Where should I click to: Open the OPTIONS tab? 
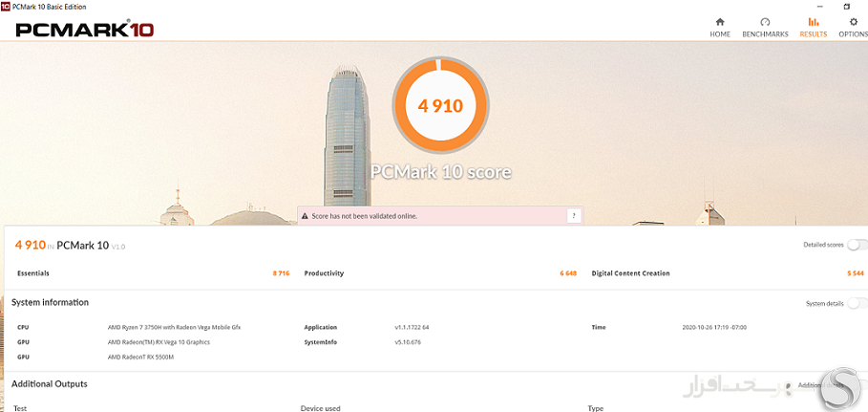[853, 27]
